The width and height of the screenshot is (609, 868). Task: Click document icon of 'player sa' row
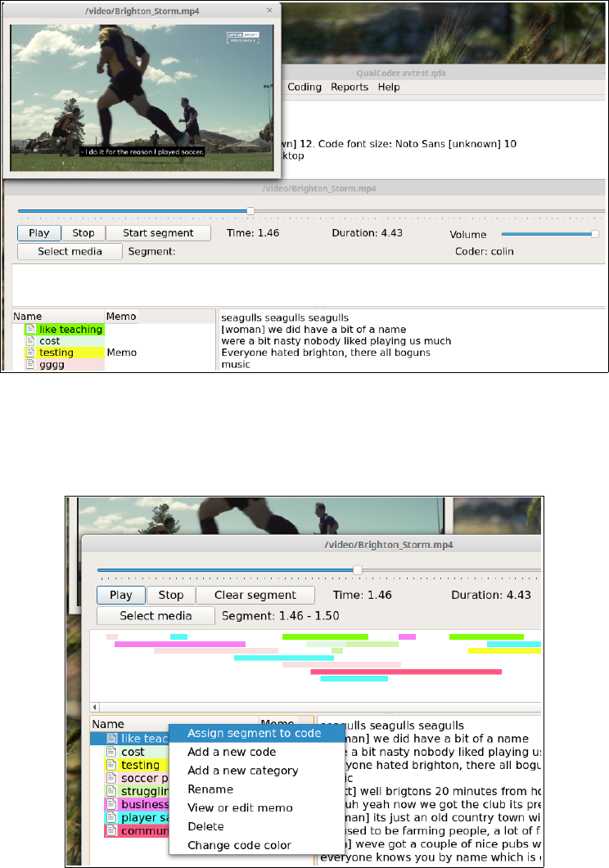(x=112, y=817)
